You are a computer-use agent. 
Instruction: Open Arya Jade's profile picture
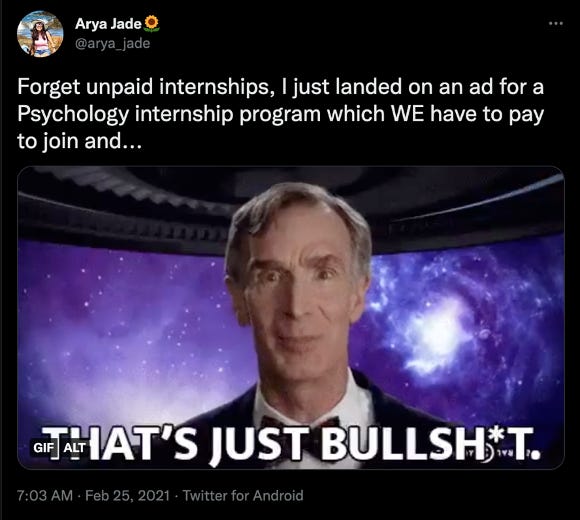tap(40, 34)
